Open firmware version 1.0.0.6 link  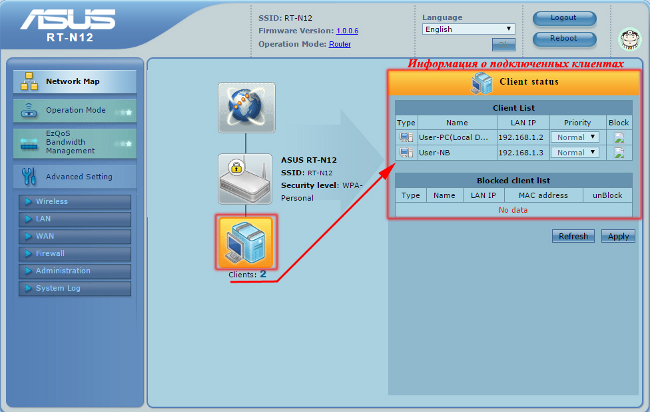[x=347, y=31]
